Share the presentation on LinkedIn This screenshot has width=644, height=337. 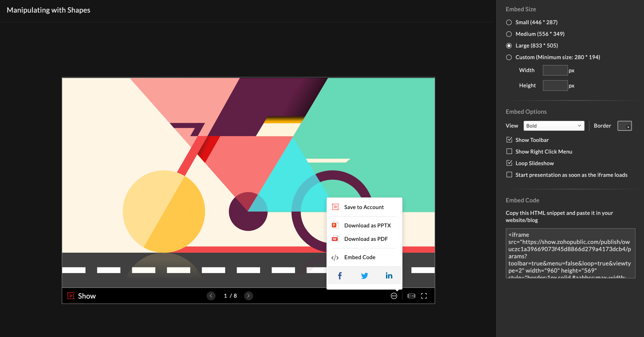pos(389,275)
